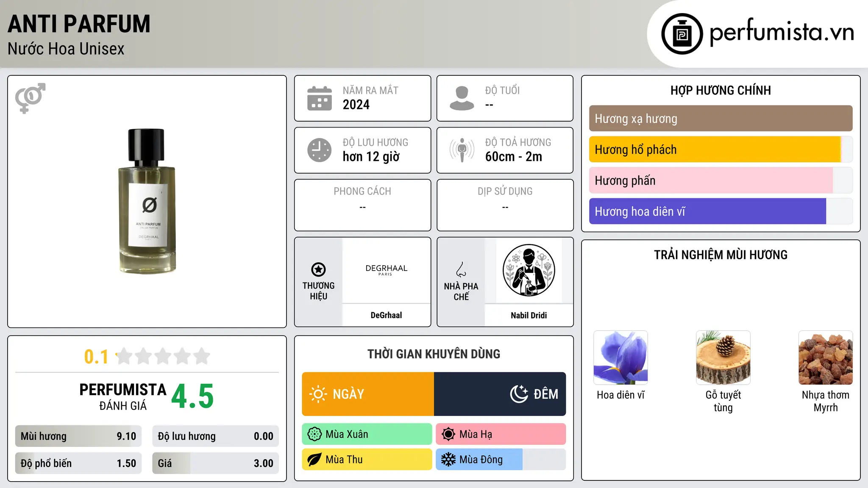Open the perfumista.vn site name text
This screenshot has width=868, height=488.
782,32
